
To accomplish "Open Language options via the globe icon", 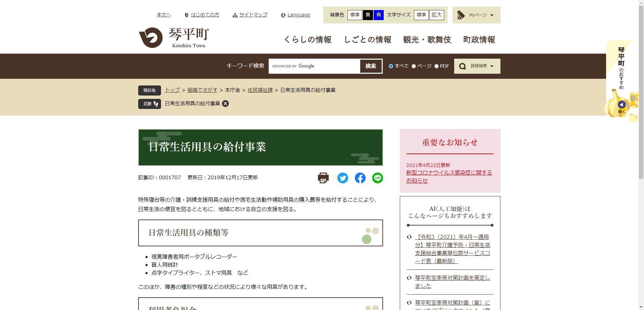I will click(283, 15).
